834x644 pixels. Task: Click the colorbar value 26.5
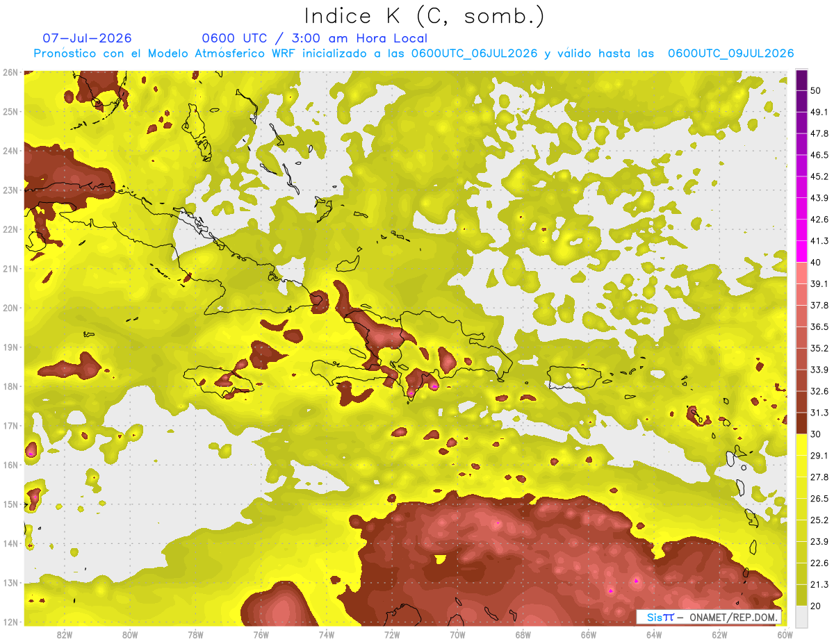pos(819,499)
